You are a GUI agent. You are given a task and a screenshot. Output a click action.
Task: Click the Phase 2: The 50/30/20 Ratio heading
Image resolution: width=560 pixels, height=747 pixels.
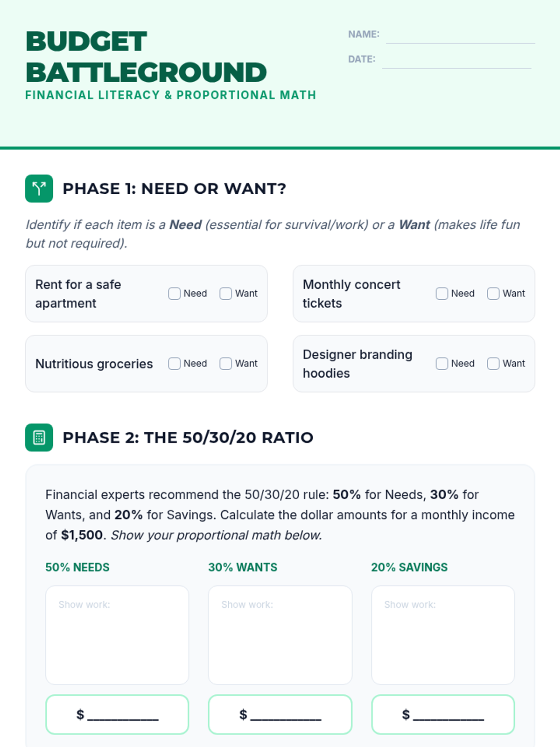(188, 438)
